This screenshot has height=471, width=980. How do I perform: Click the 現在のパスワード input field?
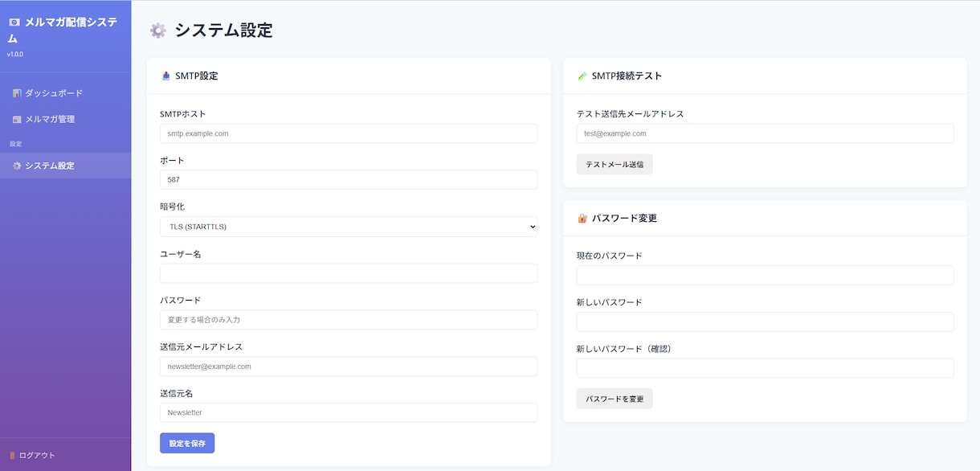766,276
